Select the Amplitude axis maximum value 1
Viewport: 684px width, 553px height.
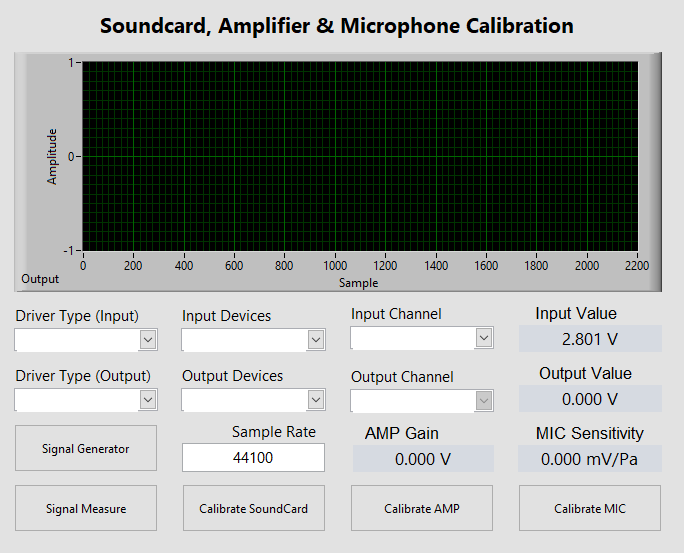pyautogui.click(x=72, y=63)
